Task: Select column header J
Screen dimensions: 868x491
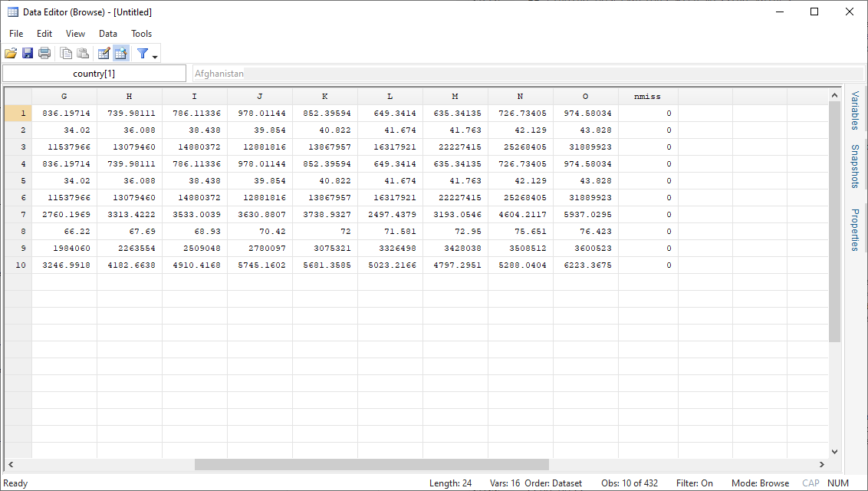Action: tap(260, 97)
